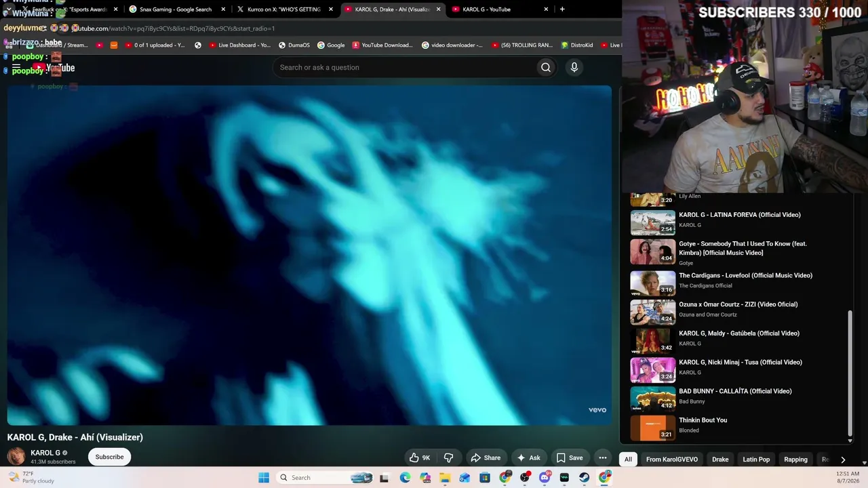Open Steam from the taskbar

585,478
